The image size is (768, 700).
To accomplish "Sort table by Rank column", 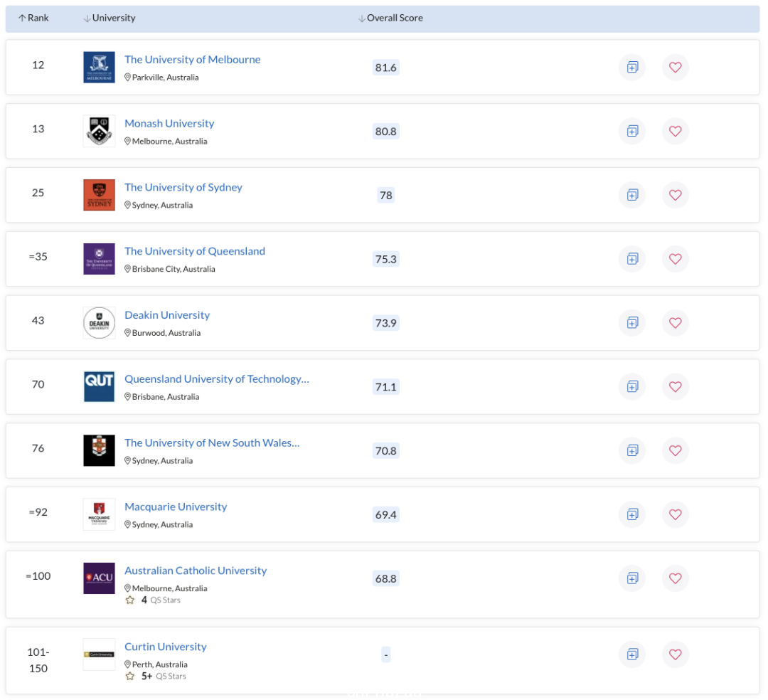I will tap(33, 18).
